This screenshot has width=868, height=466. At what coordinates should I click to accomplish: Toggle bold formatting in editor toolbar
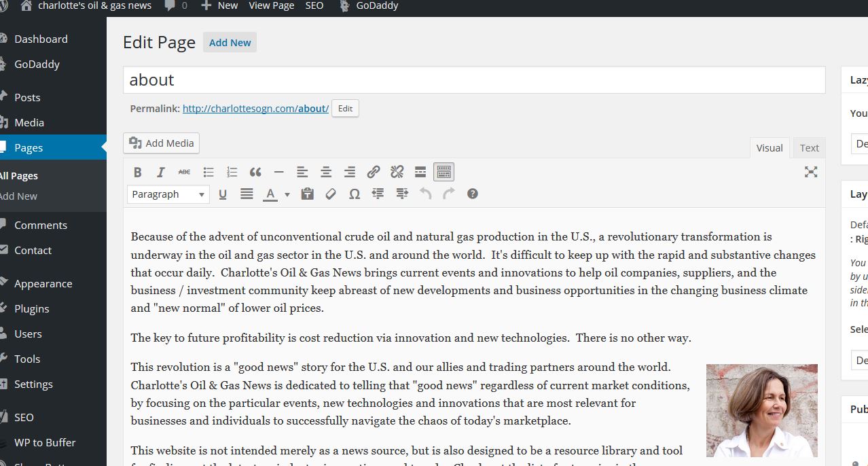(138, 172)
